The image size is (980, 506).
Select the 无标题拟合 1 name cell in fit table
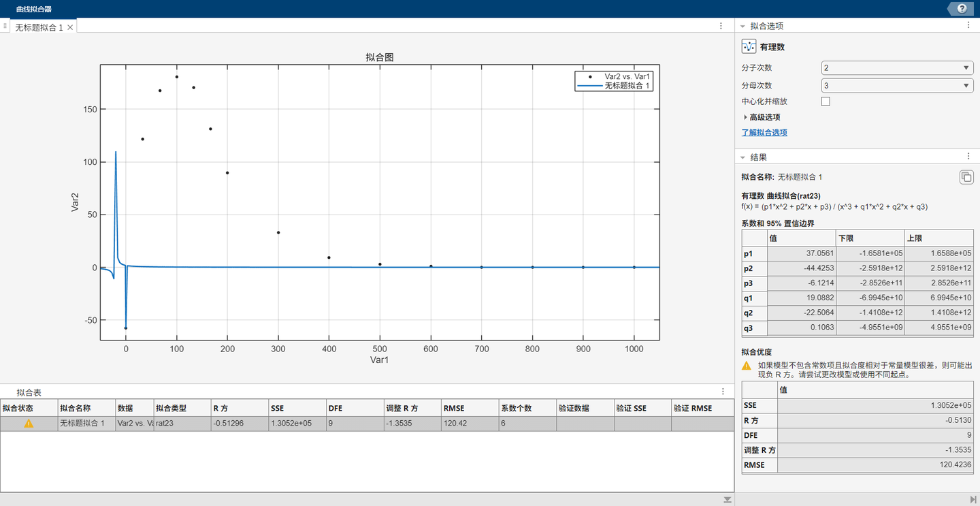tap(86, 423)
